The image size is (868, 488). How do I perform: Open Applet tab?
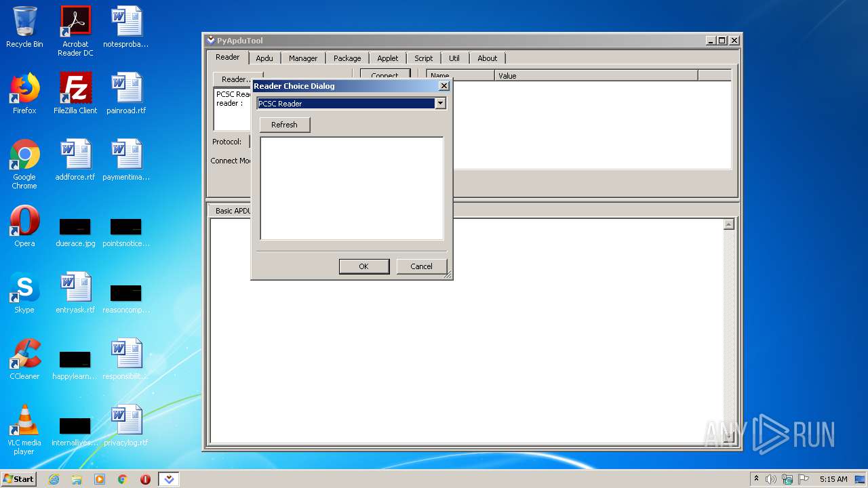click(388, 58)
